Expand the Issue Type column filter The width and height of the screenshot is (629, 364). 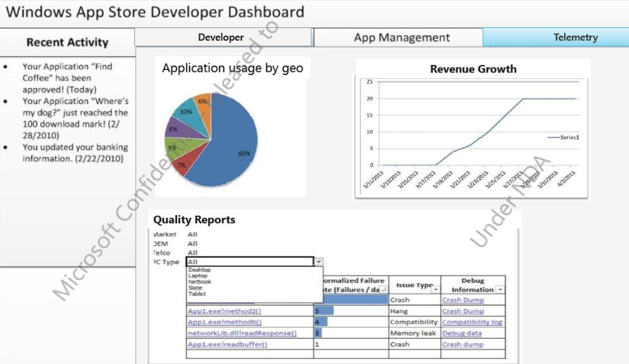pyautogui.click(x=435, y=289)
